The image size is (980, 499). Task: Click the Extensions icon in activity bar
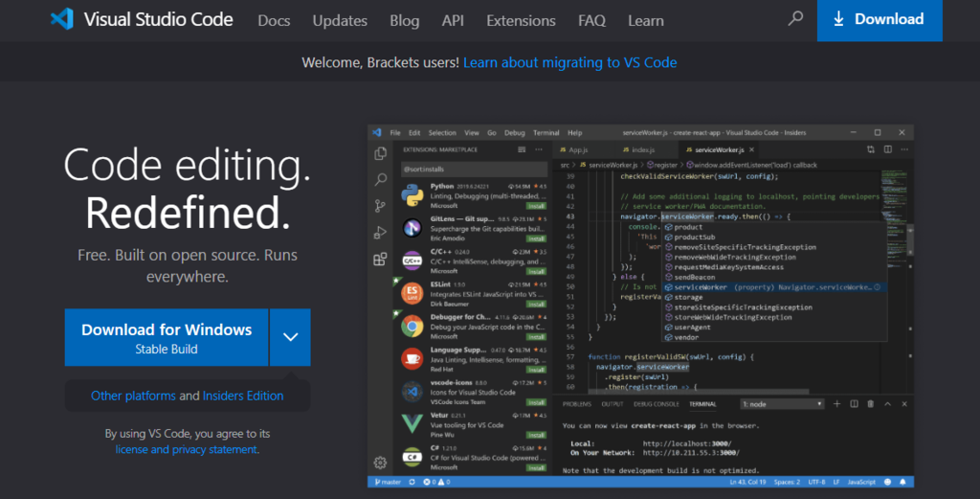click(380, 259)
